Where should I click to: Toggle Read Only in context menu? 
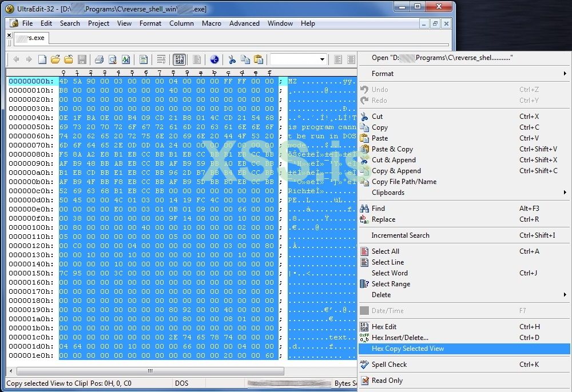coord(464,381)
